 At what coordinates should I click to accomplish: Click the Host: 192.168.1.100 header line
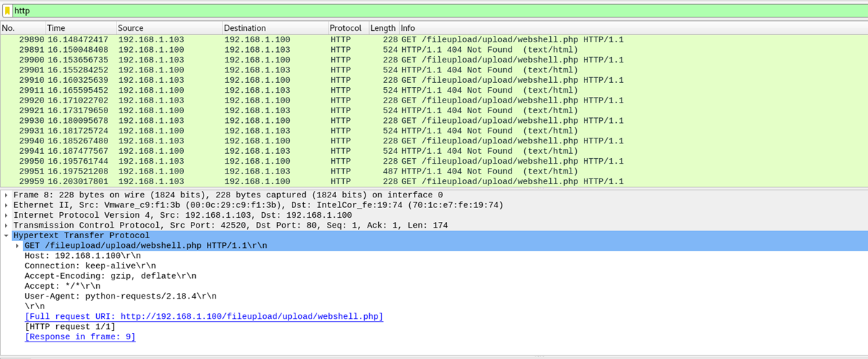(x=82, y=256)
